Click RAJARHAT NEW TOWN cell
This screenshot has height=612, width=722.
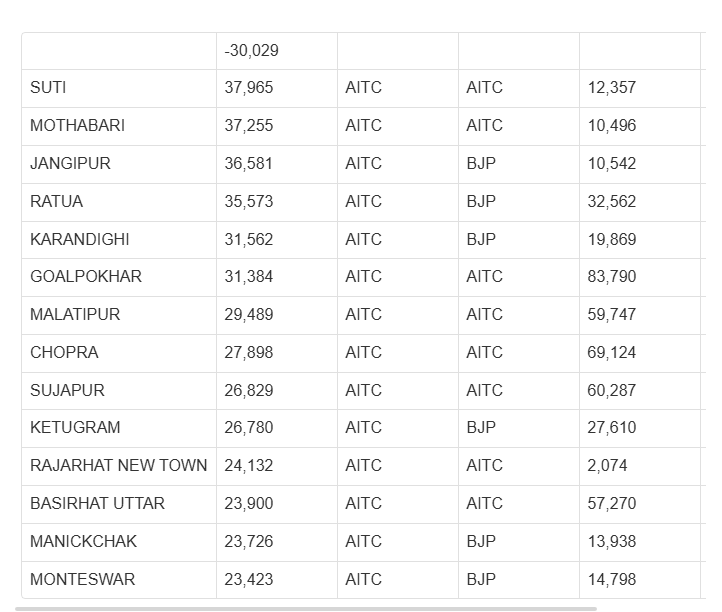click(118, 466)
